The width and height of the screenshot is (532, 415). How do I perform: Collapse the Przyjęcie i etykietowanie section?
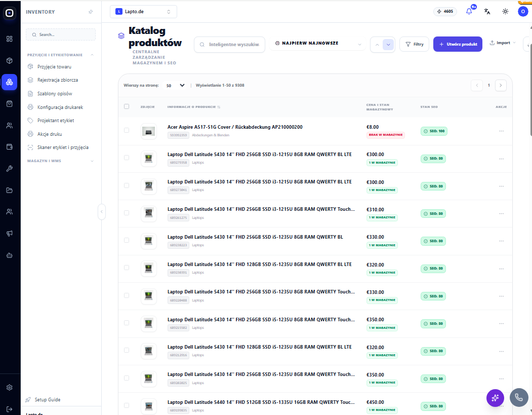[x=92, y=55]
